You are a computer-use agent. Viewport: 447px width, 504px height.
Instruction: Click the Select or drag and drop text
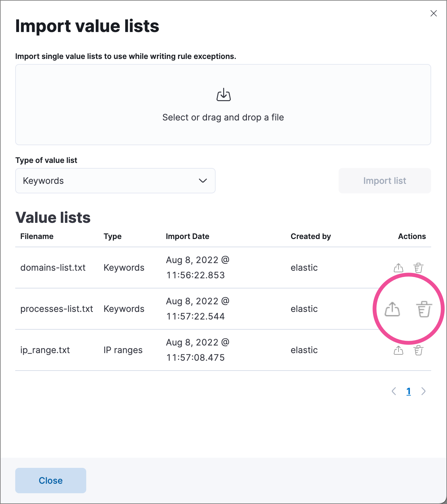223,117
